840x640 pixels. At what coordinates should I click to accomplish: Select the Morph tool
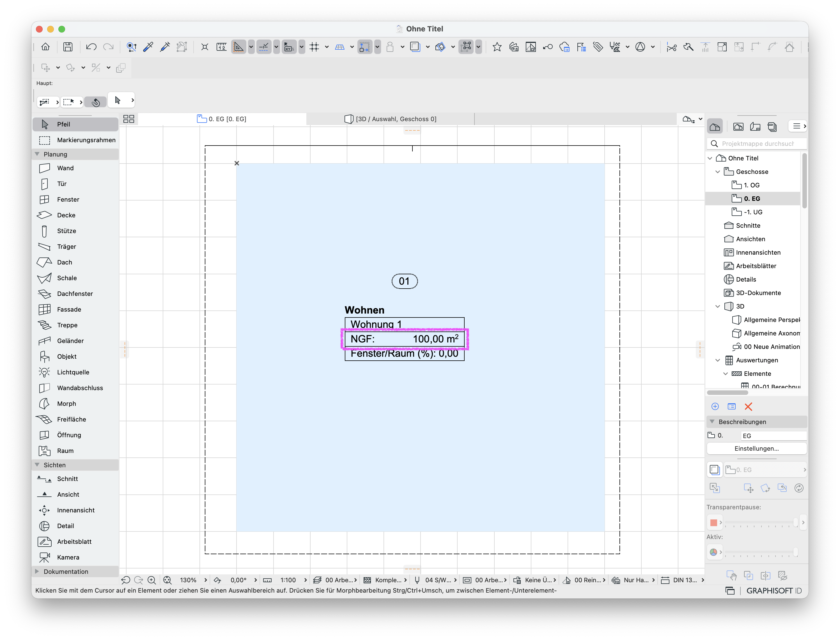click(75, 404)
